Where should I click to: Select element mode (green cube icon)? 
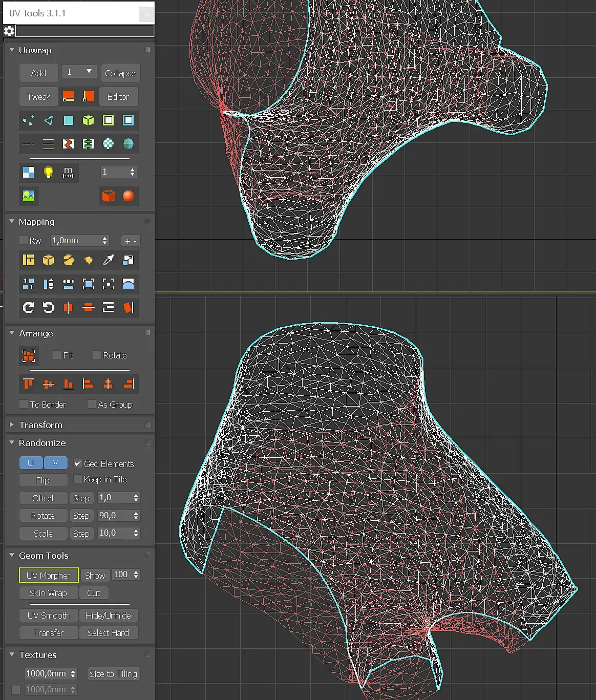[89, 120]
